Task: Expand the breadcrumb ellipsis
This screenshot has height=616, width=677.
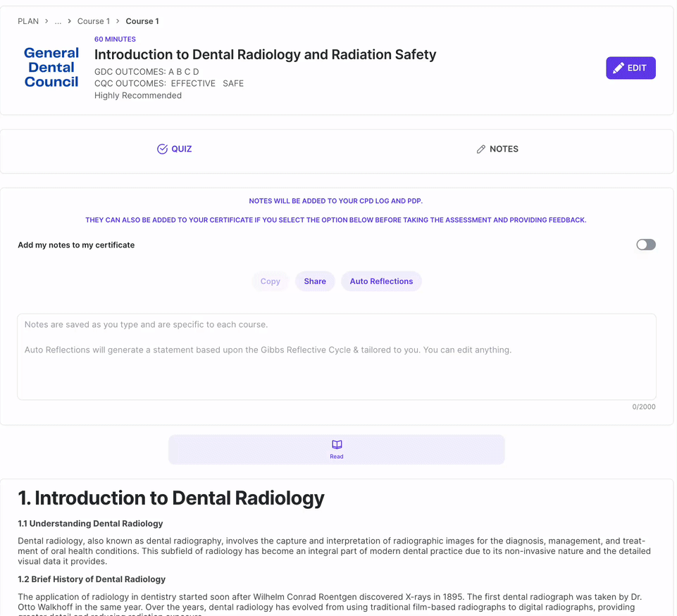Action: point(58,21)
